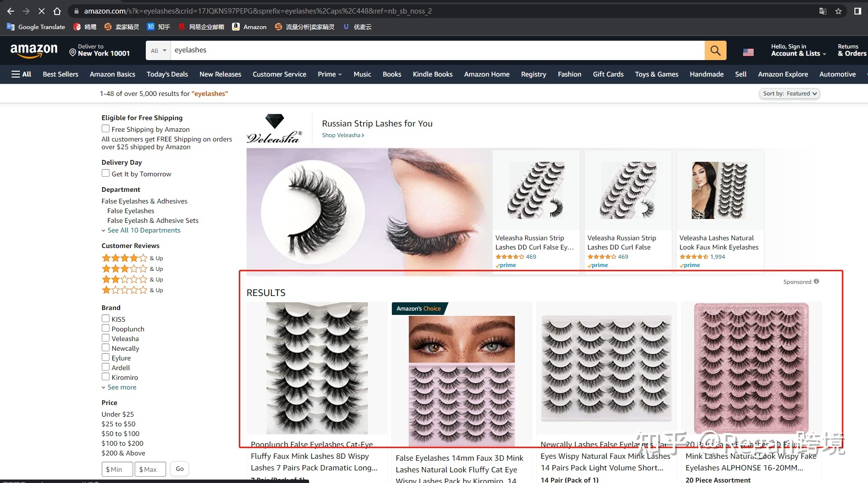
Task: Enable Free Shipping by Amazon checkbox
Action: click(x=106, y=129)
